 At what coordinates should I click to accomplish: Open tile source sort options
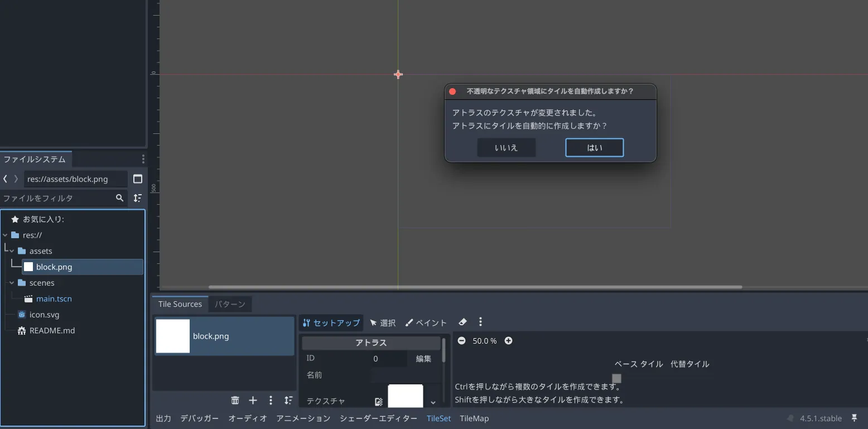(x=288, y=401)
